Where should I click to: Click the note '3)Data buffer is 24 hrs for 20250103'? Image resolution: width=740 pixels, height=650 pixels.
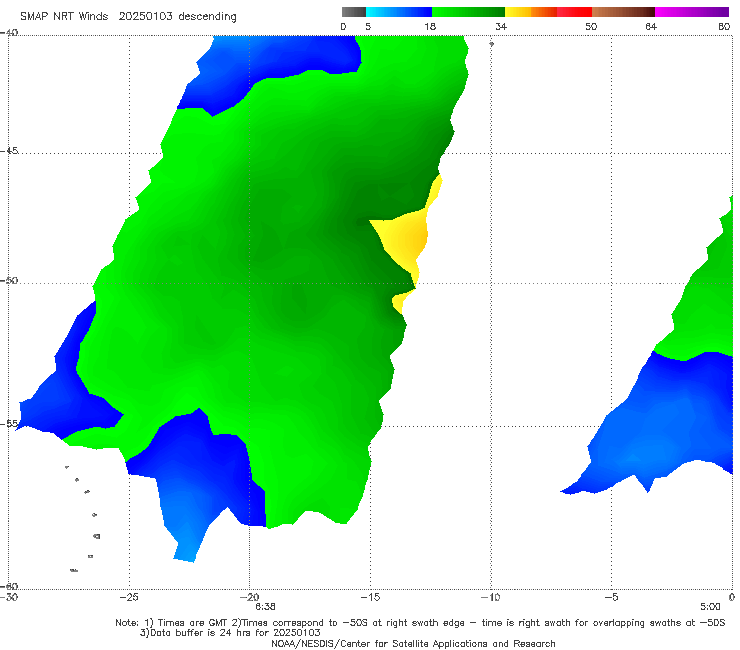click(230, 633)
